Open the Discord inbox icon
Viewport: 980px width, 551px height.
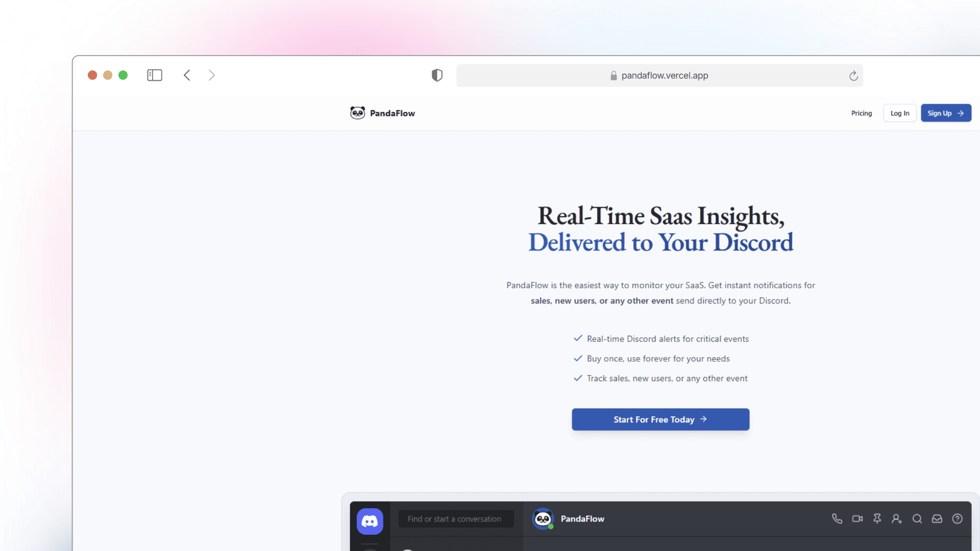[937, 519]
